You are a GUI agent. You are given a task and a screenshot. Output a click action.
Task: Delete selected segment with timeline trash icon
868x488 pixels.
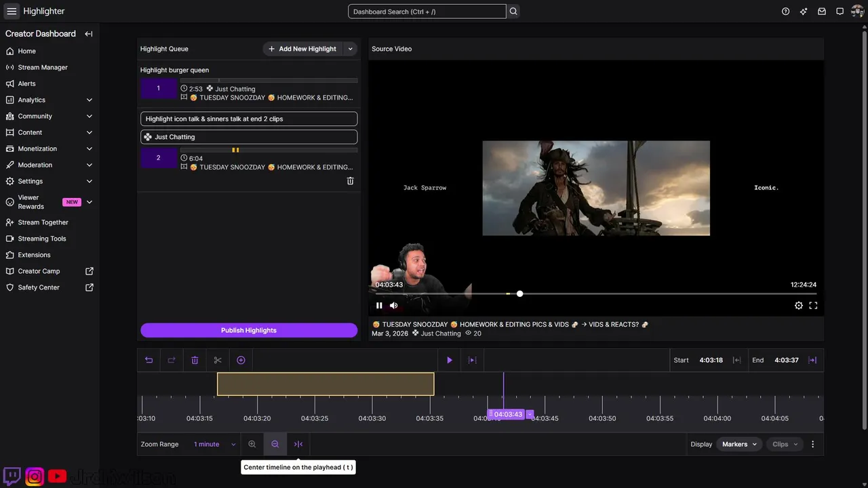tap(195, 360)
